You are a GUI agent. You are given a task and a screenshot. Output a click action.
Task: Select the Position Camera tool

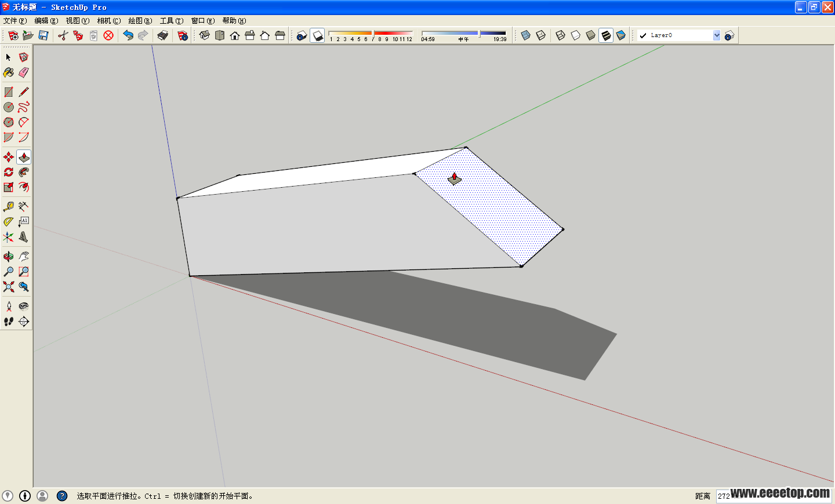tap(9, 306)
